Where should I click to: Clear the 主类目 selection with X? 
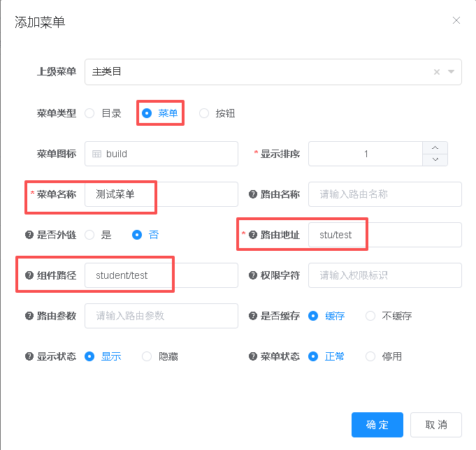click(x=437, y=71)
